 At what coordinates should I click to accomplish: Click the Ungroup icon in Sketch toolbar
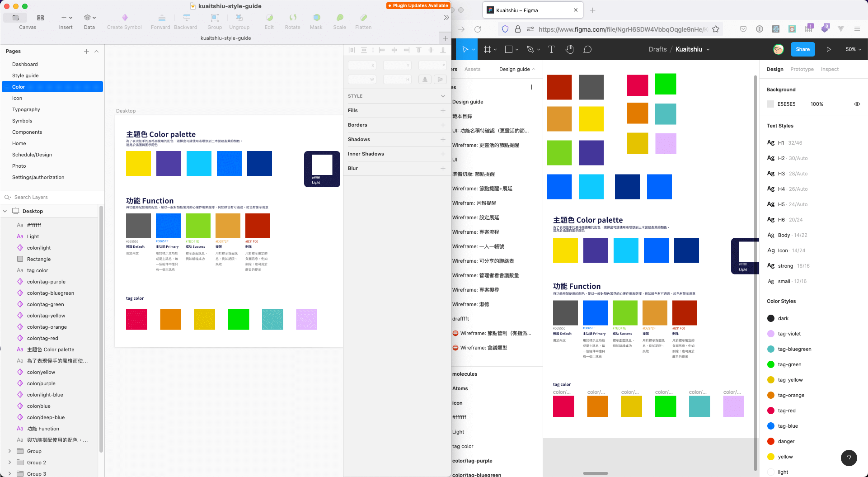point(239,18)
